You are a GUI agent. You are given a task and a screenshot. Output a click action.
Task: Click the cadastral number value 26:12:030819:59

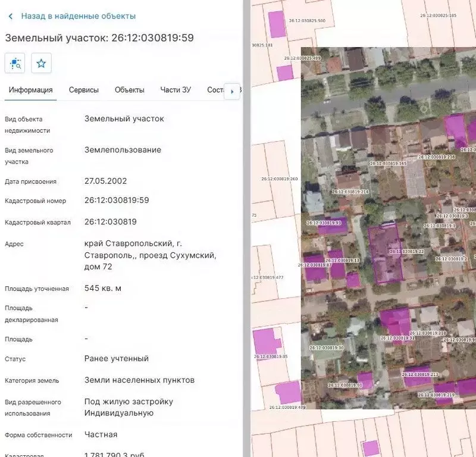click(117, 201)
